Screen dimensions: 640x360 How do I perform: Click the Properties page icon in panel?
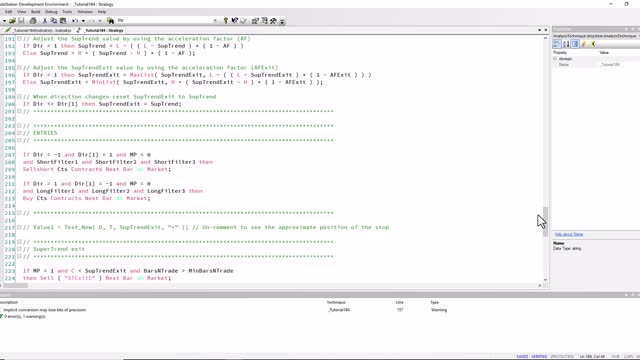coord(575,44)
